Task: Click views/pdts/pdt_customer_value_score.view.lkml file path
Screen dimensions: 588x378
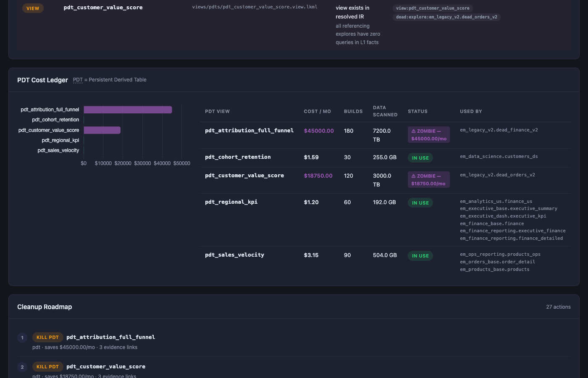Action: (255, 7)
